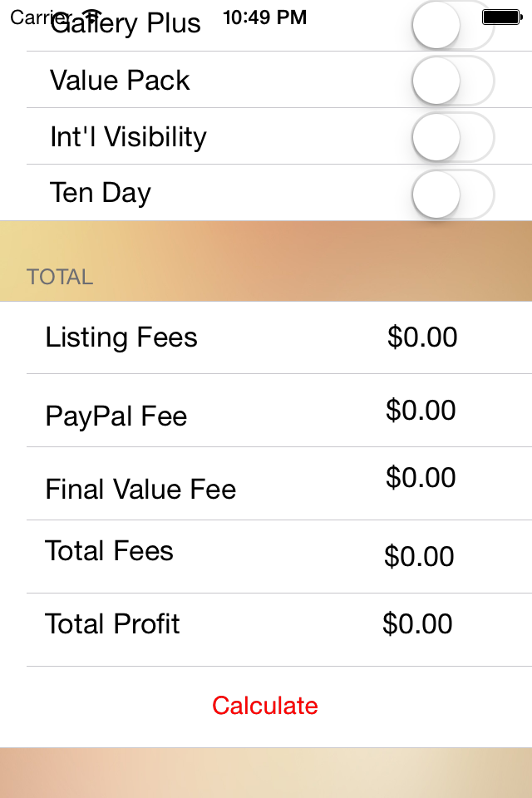This screenshot has width=532, height=798.
Task: Select the Total Fees row label
Action: 109,550
